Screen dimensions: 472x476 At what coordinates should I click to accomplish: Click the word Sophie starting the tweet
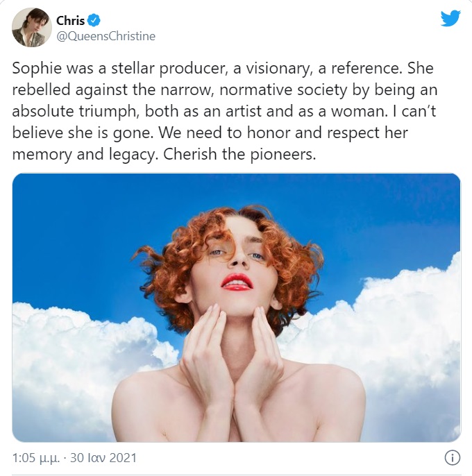[x=37, y=68]
